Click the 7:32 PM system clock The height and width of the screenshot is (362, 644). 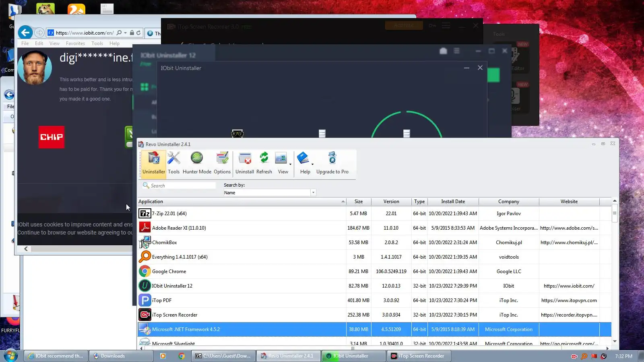(623, 356)
